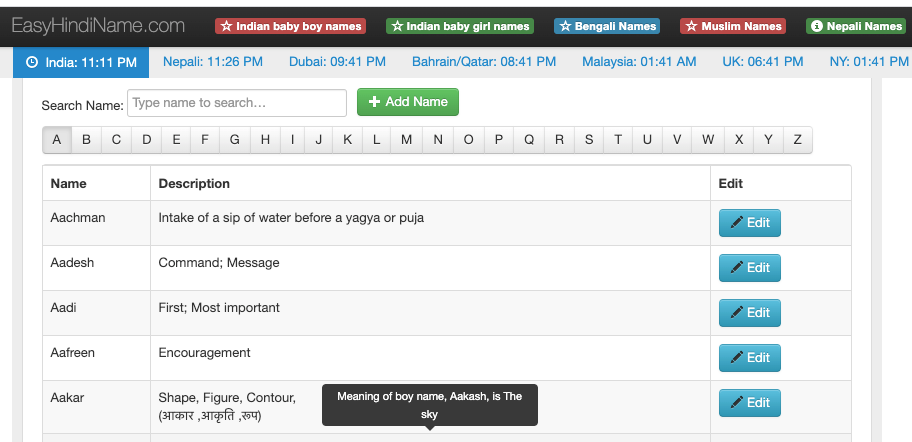Click the clock icon beside India time
Image resolution: width=912 pixels, height=442 pixels.
click(x=33, y=62)
